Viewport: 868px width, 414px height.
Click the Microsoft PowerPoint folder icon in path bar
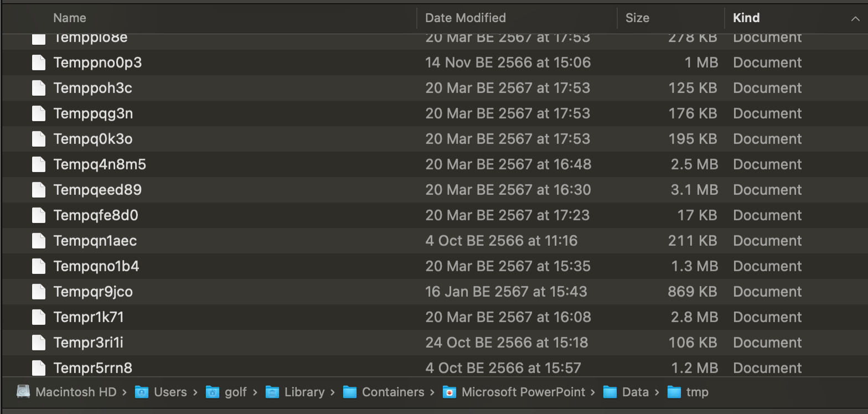click(449, 392)
